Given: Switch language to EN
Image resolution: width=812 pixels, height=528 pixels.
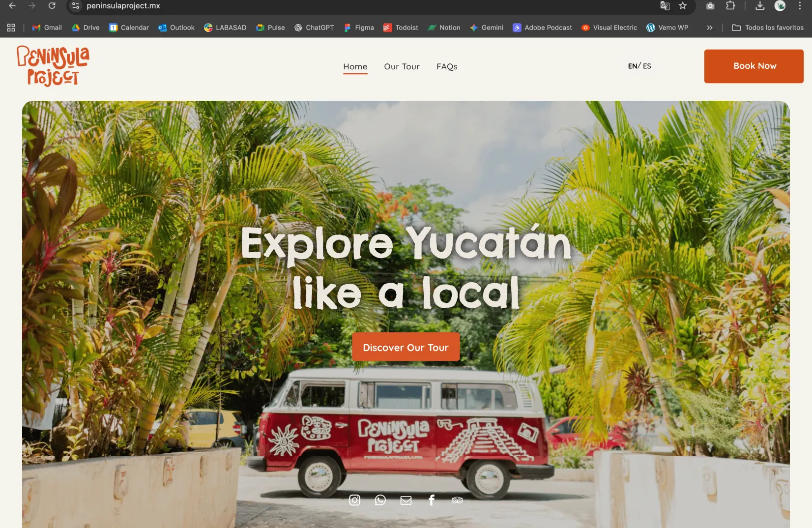Looking at the screenshot, I should tap(633, 66).
